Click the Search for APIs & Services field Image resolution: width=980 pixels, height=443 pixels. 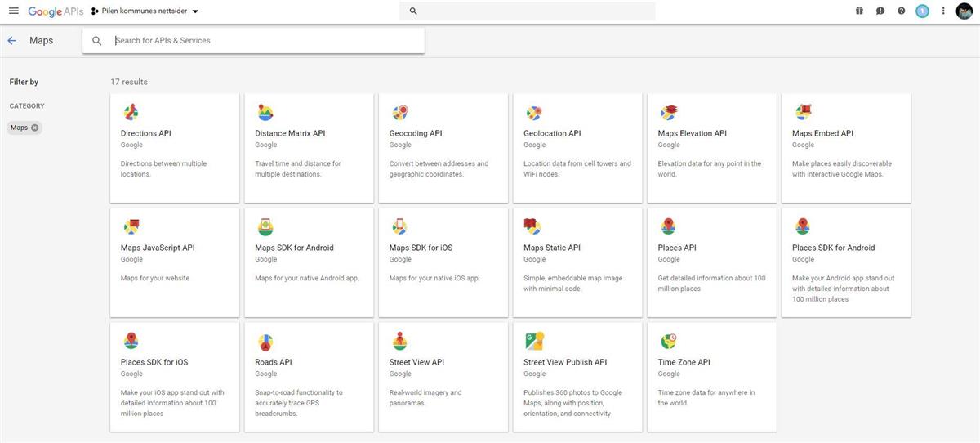point(261,40)
